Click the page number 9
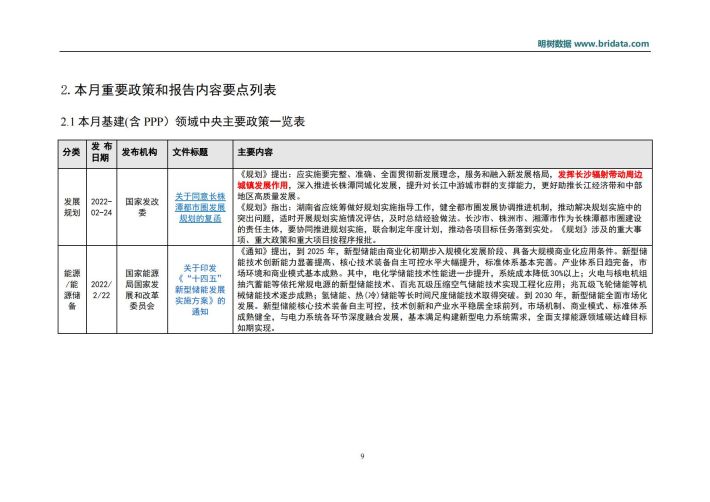Viewport: 710px width, 502px height. tap(362, 456)
